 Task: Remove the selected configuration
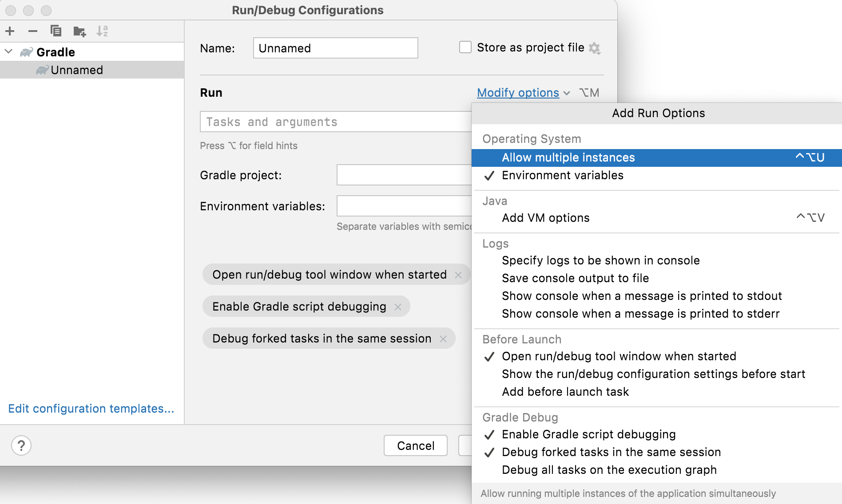[32, 31]
